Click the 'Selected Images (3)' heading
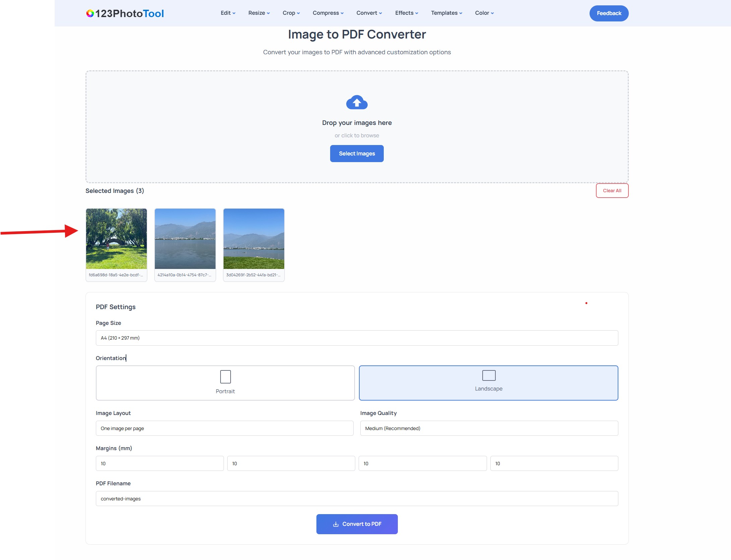 (115, 191)
